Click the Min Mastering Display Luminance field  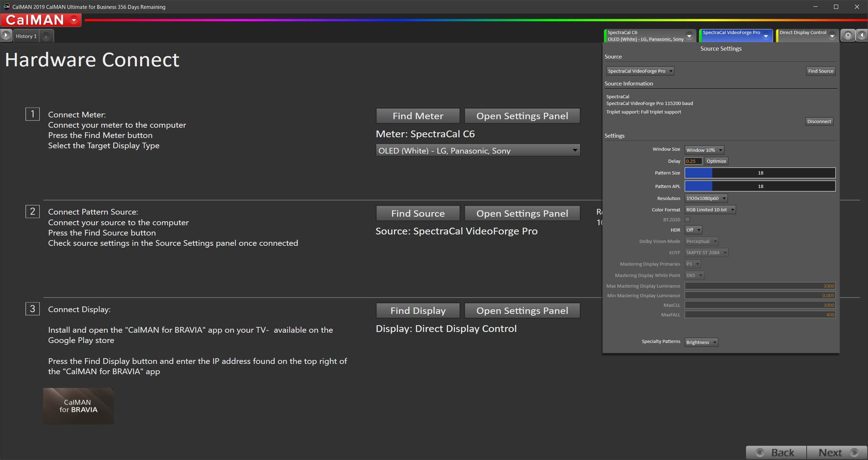point(760,295)
